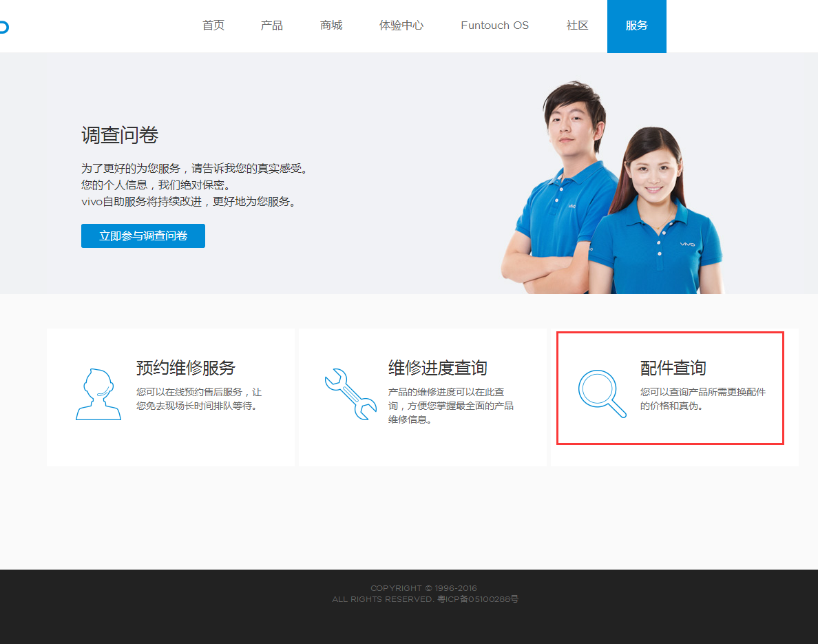Open the Funtouch OS menu item
Image resolution: width=818 pixels, height=644 pixels.
(494, 25)
